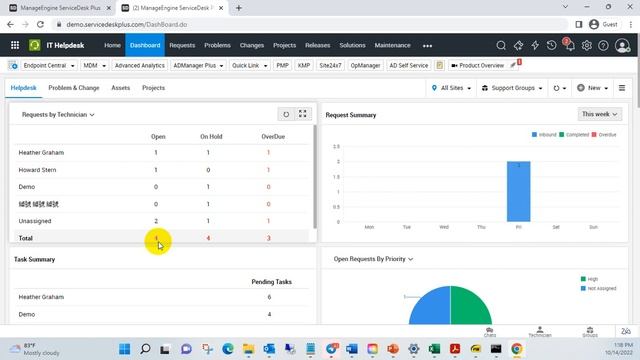Click the diamond tag icon in the header
Screen dimensions: 640x360
(518, 45)
